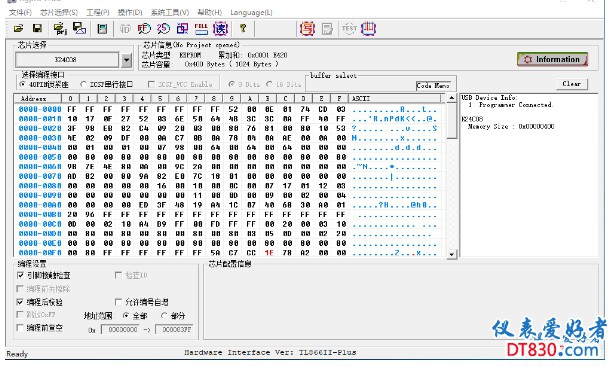This screenshot has width=614, height=367.
Task: Click the open file folder icon
Action: tap(18, 28)
